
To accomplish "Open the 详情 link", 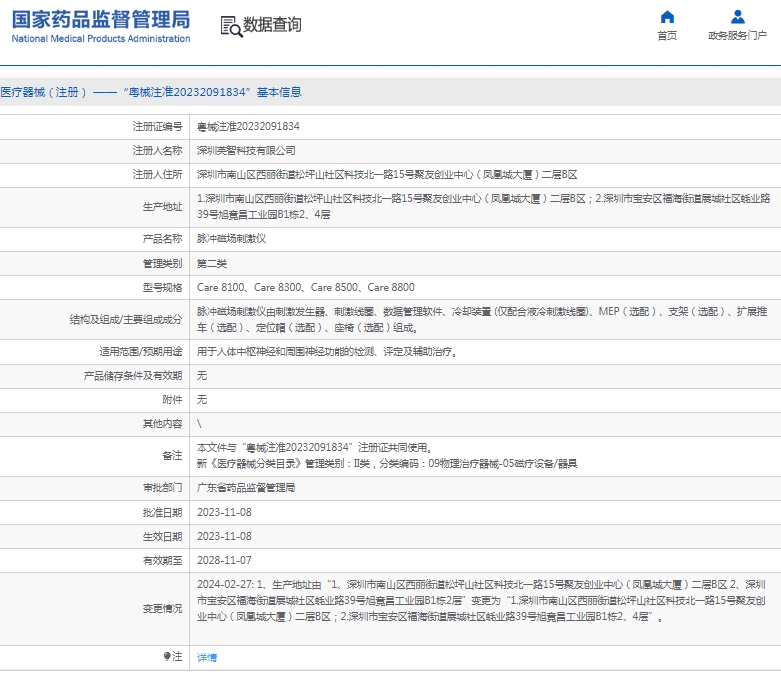I will (207, 658).
